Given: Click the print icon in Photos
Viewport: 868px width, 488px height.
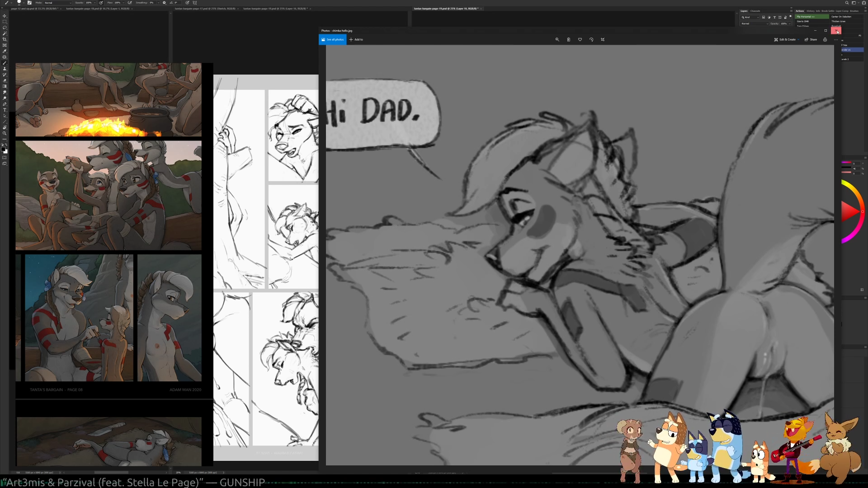Looking at the screenshot, I should coord(825,40).
